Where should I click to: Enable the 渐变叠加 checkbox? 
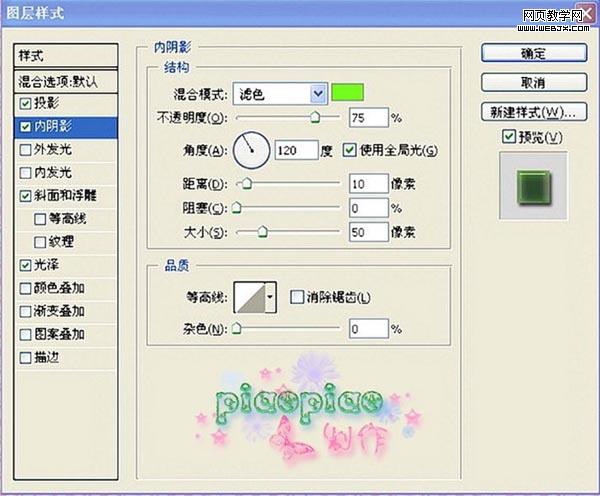(25, 312)
